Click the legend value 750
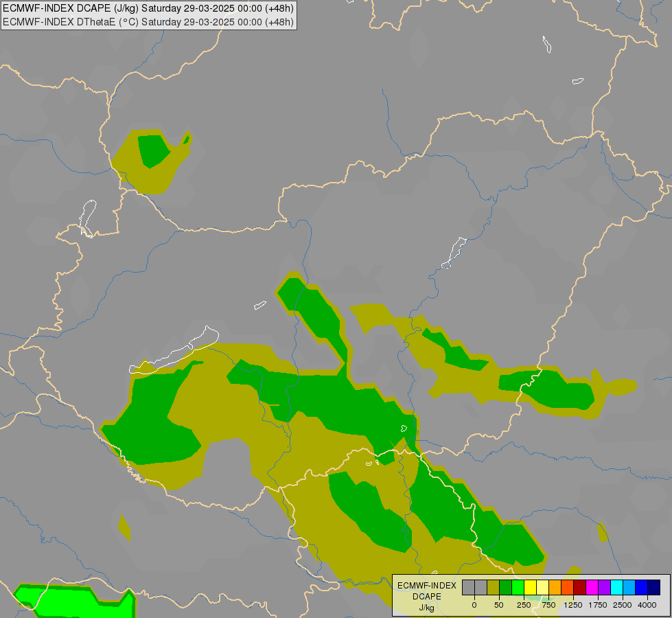The image size is (672, 618). 548,605
